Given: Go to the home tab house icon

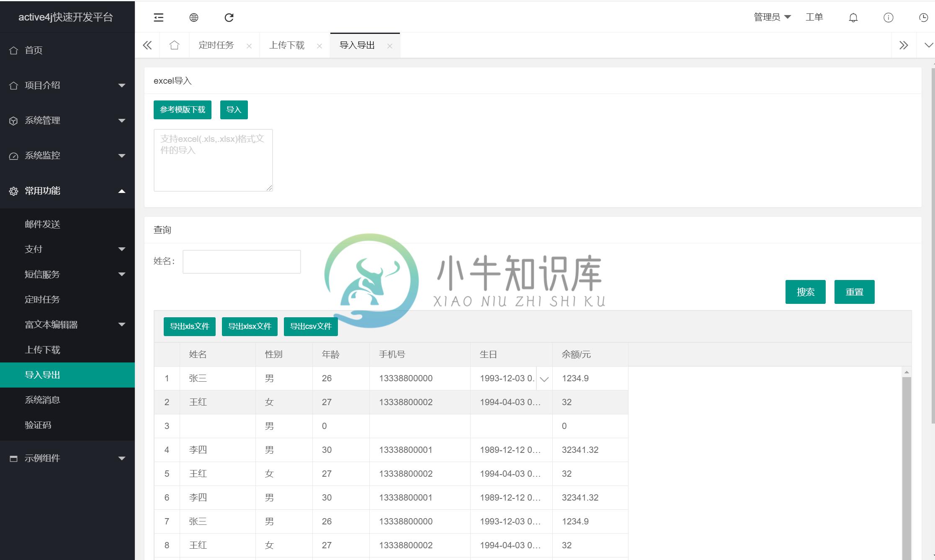Looking at the screenshot, I should [x=175, y=45].
